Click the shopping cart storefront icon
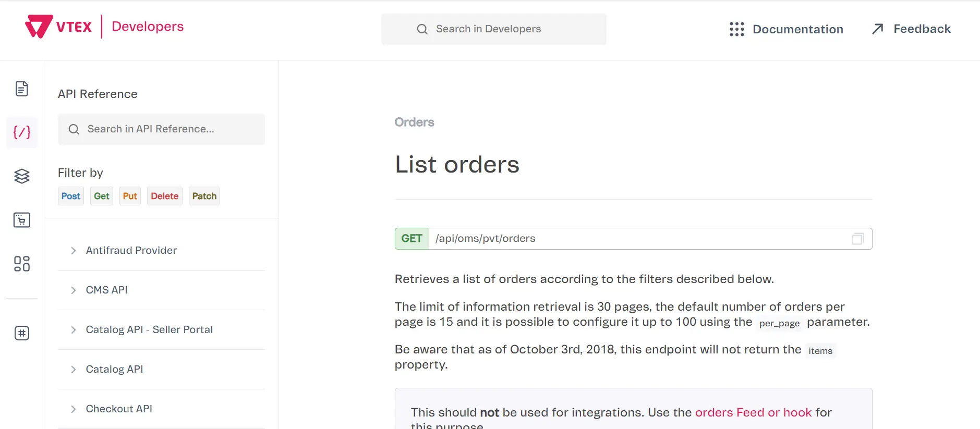 22,220
